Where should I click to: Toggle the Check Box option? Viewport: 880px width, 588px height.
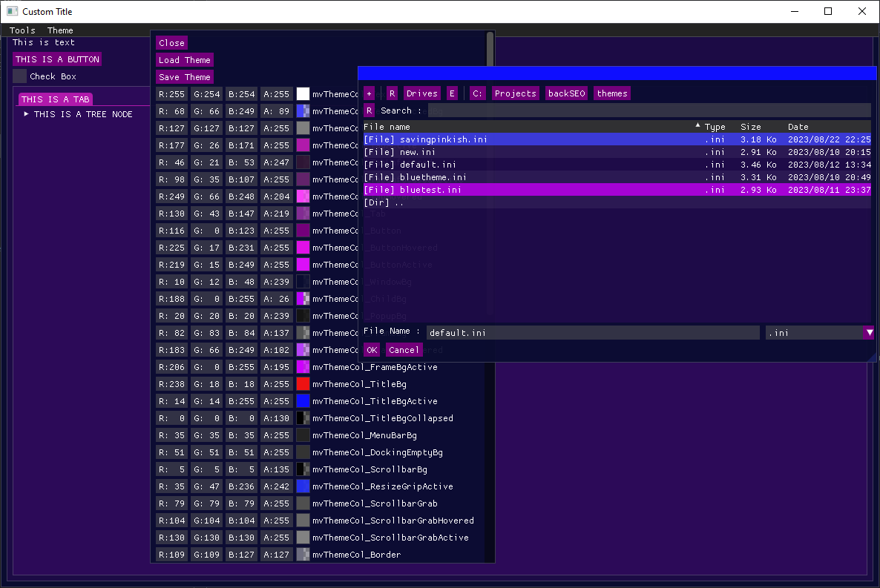(x=19, y=75)
